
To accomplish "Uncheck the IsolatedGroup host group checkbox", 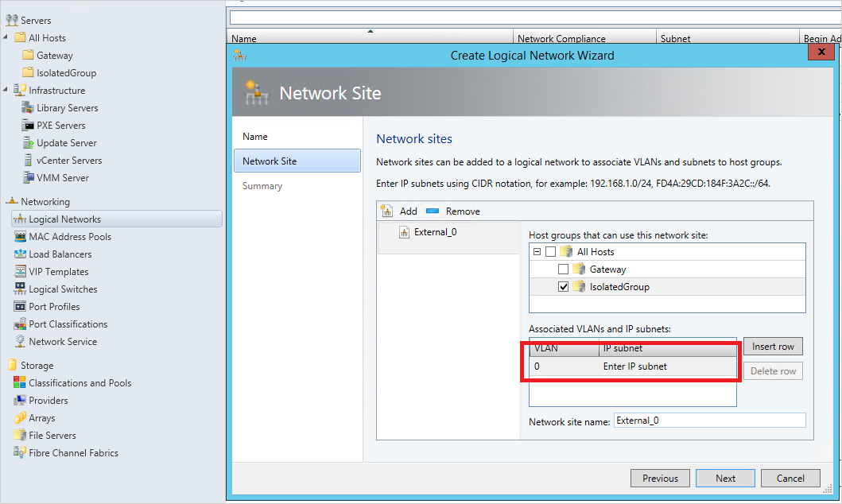I will click(x=563, y=287).
